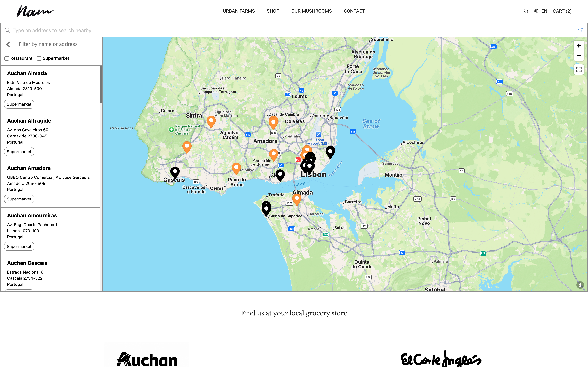Enable the Supermarket filter checkbox
This screenshot has height=367, width=588.
click(39, 58)
